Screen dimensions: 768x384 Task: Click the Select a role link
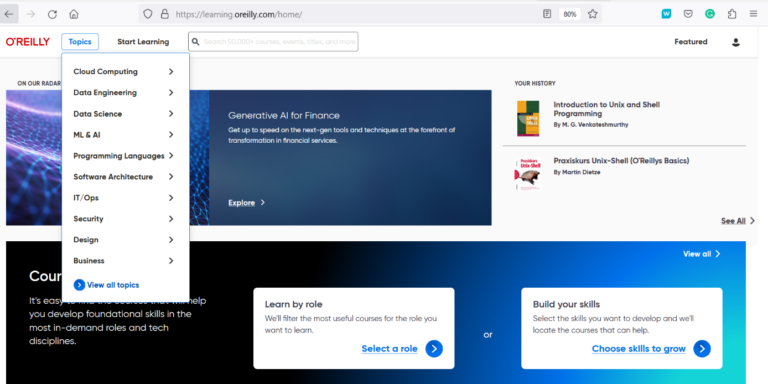[389, 349]
